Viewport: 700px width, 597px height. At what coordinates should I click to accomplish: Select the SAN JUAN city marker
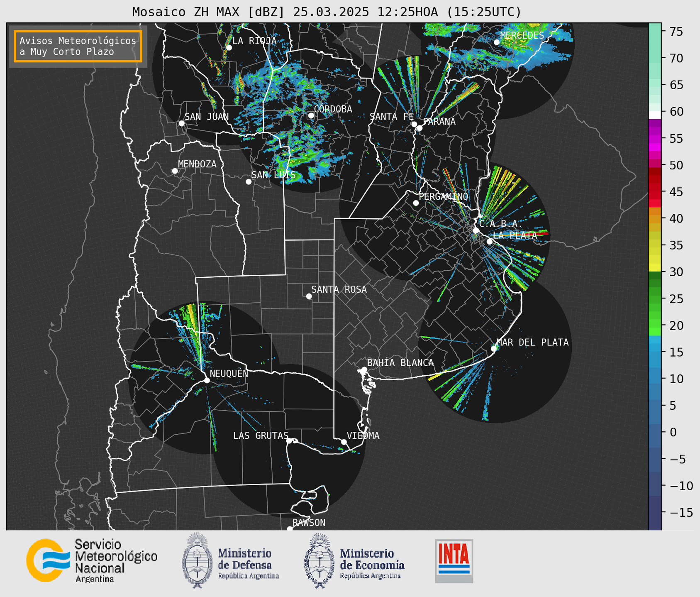click(181, 123)
